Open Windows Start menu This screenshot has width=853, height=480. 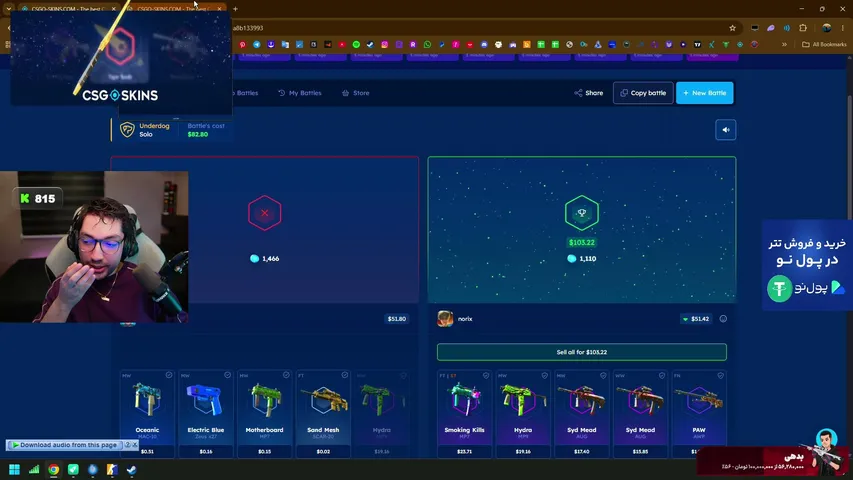15,469
